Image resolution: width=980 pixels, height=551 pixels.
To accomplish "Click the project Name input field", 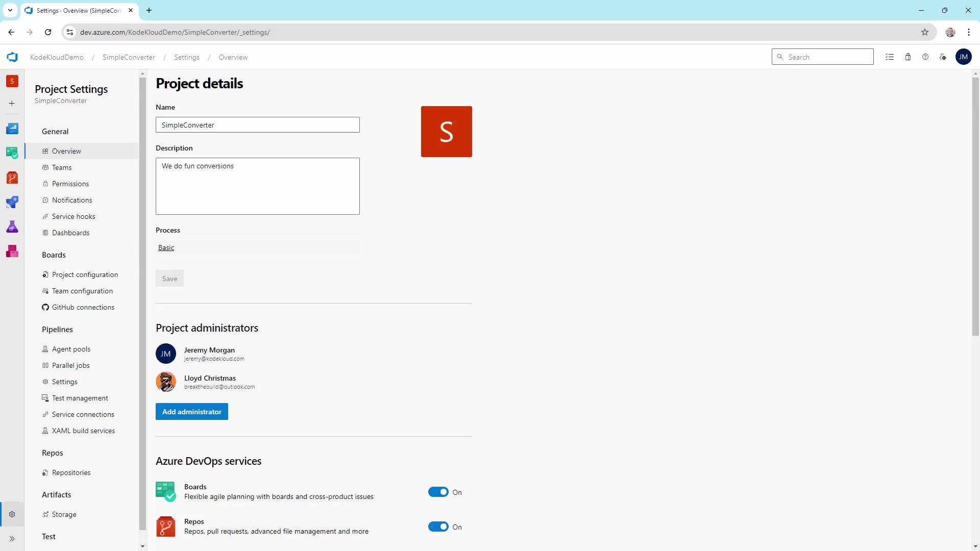I will (257, 125).
